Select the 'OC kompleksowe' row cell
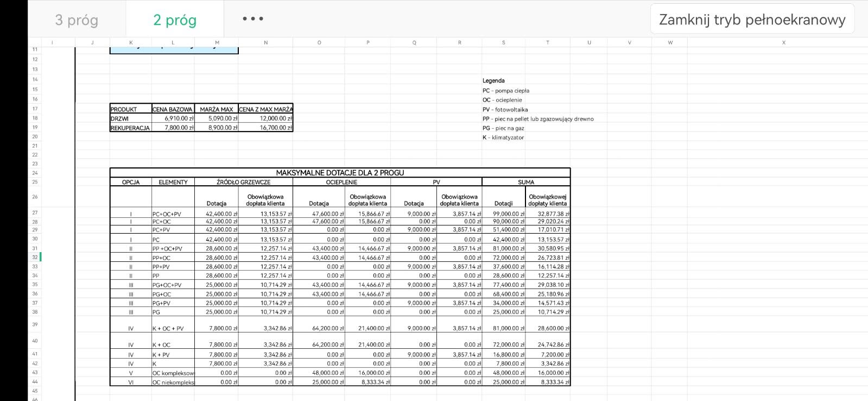 click(x=173, y=373)
